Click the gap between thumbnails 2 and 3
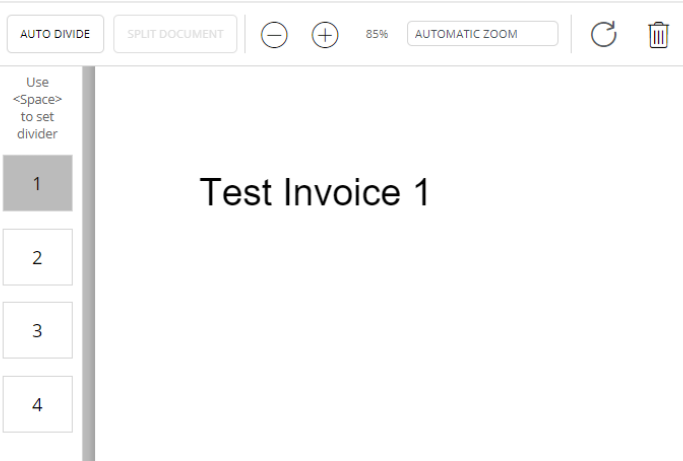 point(38,294)
